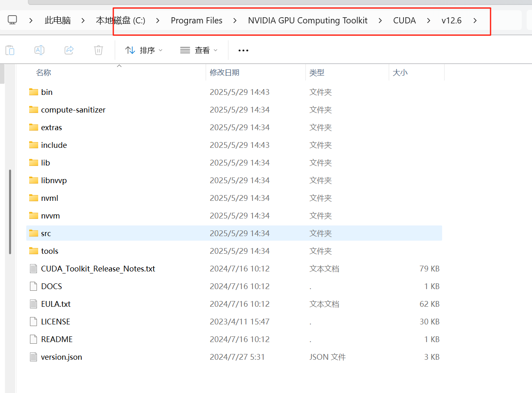The image size is (532, 393).
Task: Click the version.json file icon
Action: (34, 357)
